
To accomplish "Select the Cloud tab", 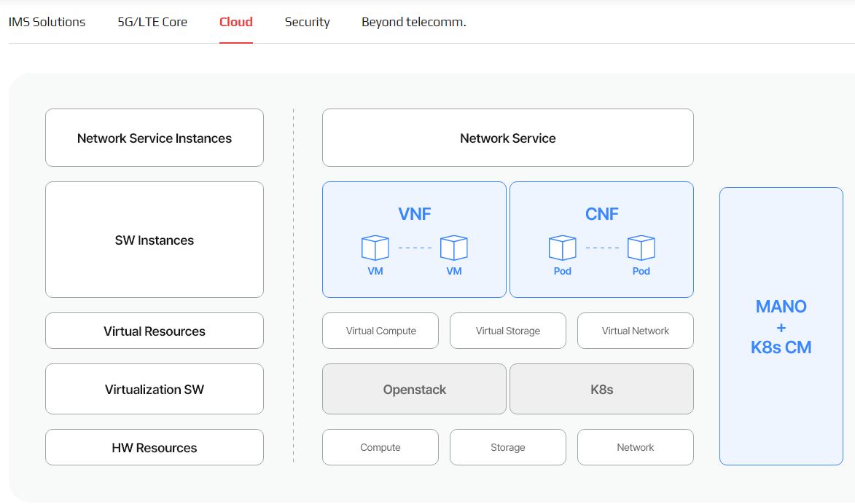I will click(235, 22).
